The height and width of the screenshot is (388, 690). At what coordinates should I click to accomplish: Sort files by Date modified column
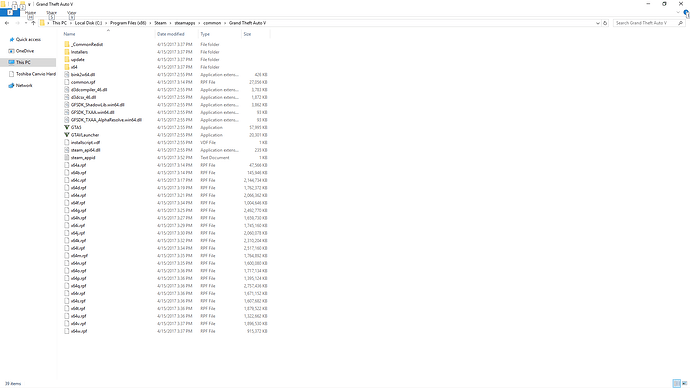(x=171, y=34)
